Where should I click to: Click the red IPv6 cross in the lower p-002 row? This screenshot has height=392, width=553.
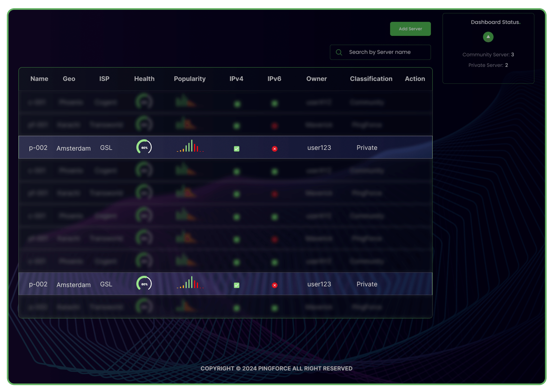274,285
